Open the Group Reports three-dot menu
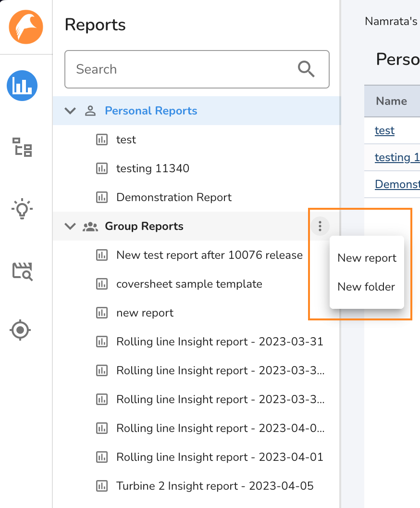This screenshot has height=508, width=420. point(320,226)
